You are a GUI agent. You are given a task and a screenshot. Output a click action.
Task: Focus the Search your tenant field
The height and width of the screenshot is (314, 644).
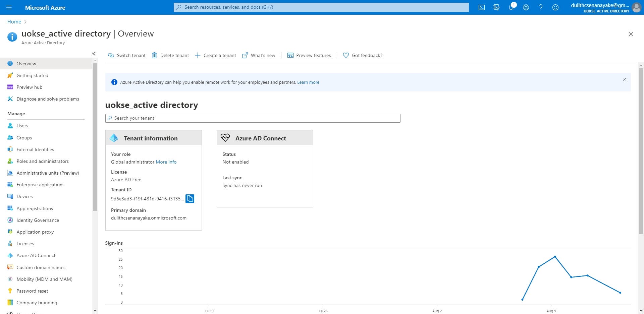point(253,118)
